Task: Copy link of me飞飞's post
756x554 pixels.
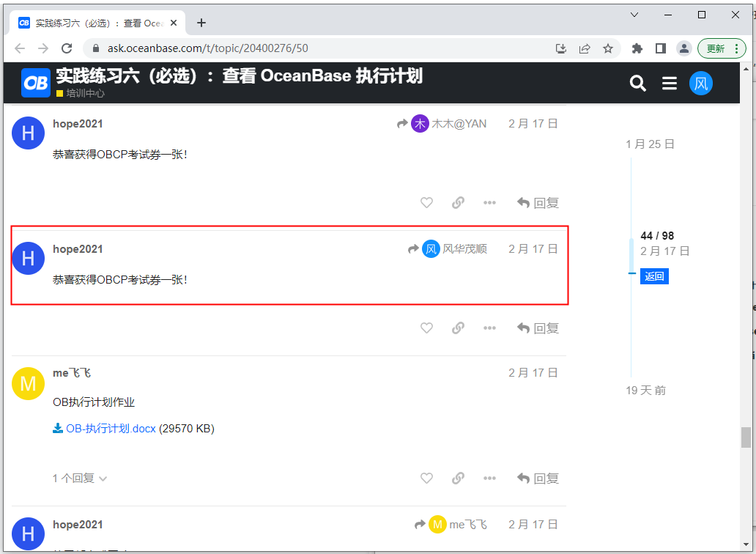Action: pos(458,478)
